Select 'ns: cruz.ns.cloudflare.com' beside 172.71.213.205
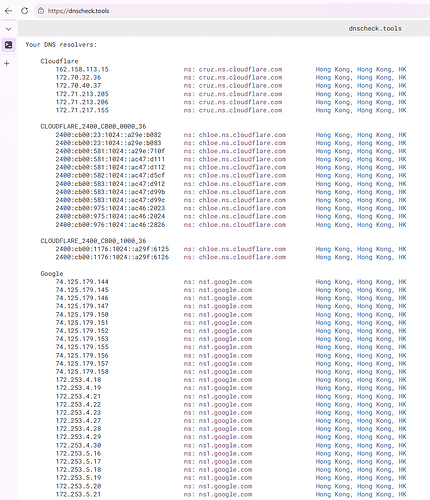430x500 pixels. point(233,94)
